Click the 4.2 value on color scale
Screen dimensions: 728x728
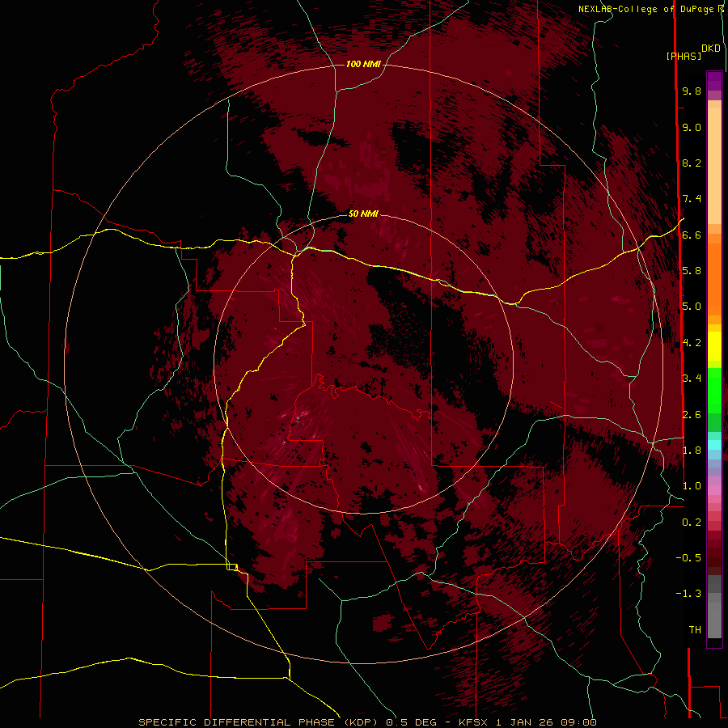[692, 343]
